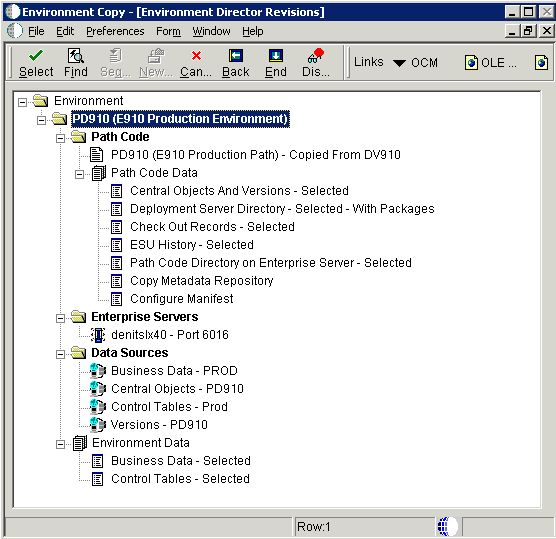Viewport: 556px width, 539px height.
Task: Click the Select checkmark toolbar icon
Action: 36,56
